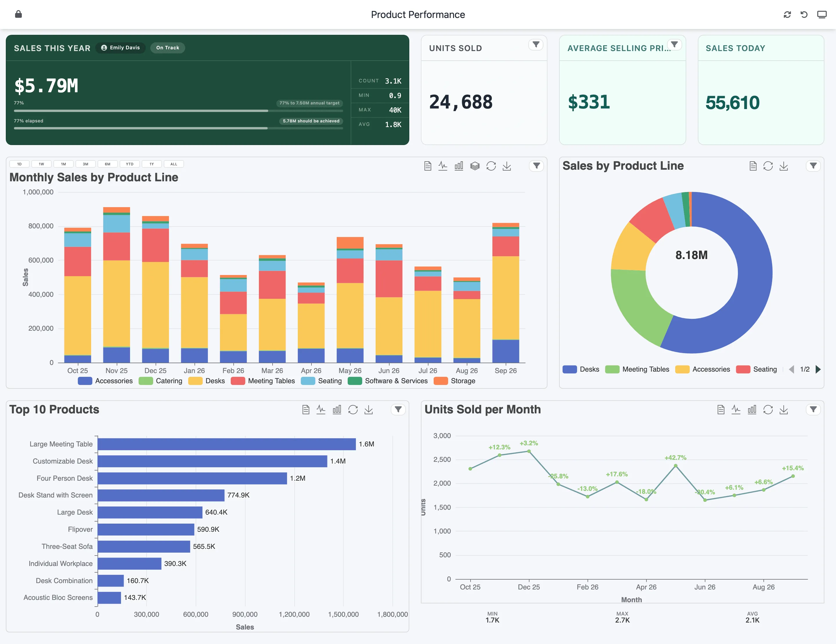
Task: Go to next donut legend page
Action: pos(818,369)
